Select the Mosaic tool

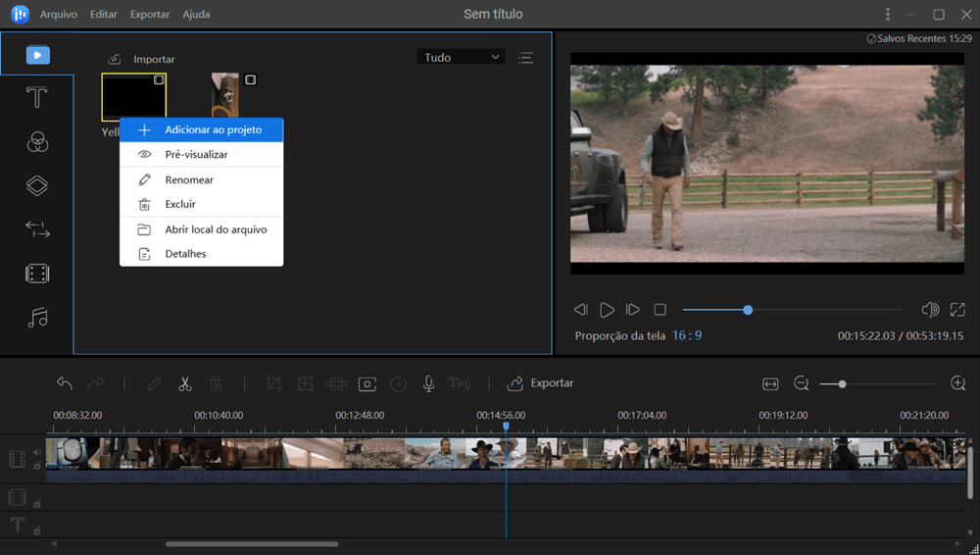point(336,383)
